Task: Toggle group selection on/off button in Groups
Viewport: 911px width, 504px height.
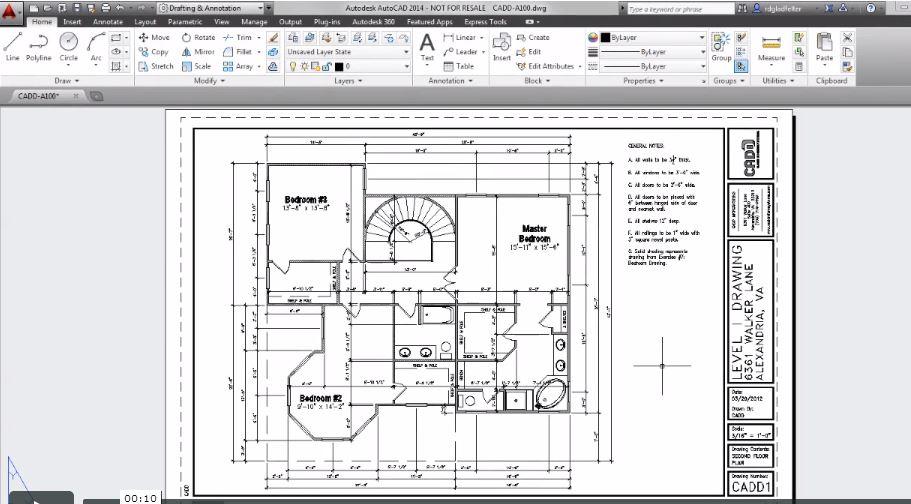Action: coord(741,66)
